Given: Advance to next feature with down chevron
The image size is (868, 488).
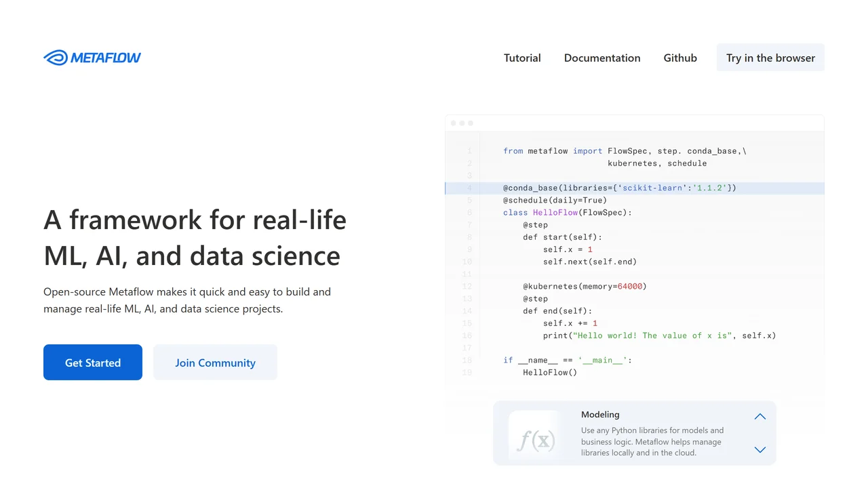Looking at the screenshot, I should [x=760, y=449].
